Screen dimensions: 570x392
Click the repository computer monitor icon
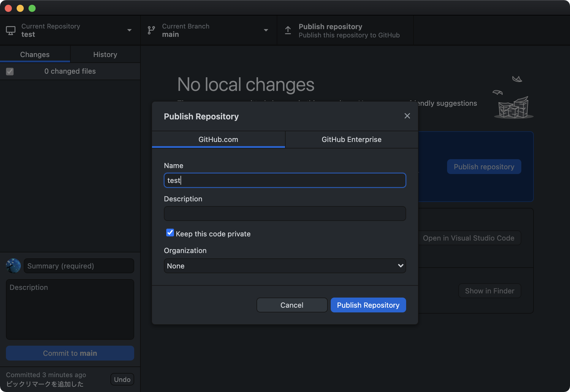click(x=11, y=30)
